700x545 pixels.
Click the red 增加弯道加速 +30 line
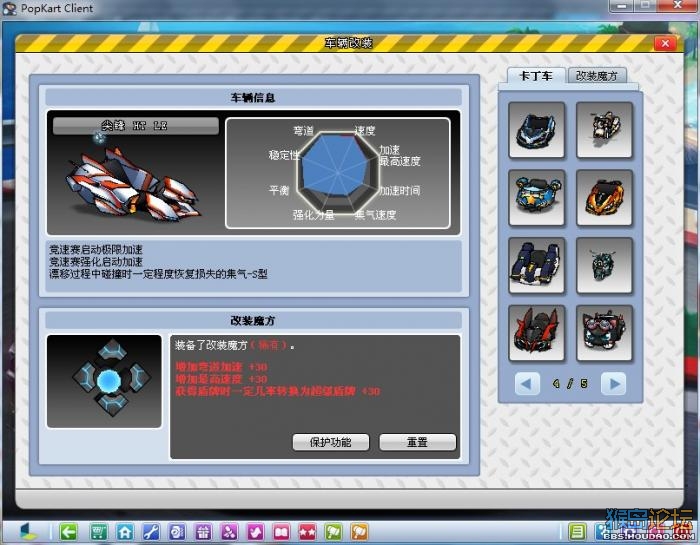point(221,367)
